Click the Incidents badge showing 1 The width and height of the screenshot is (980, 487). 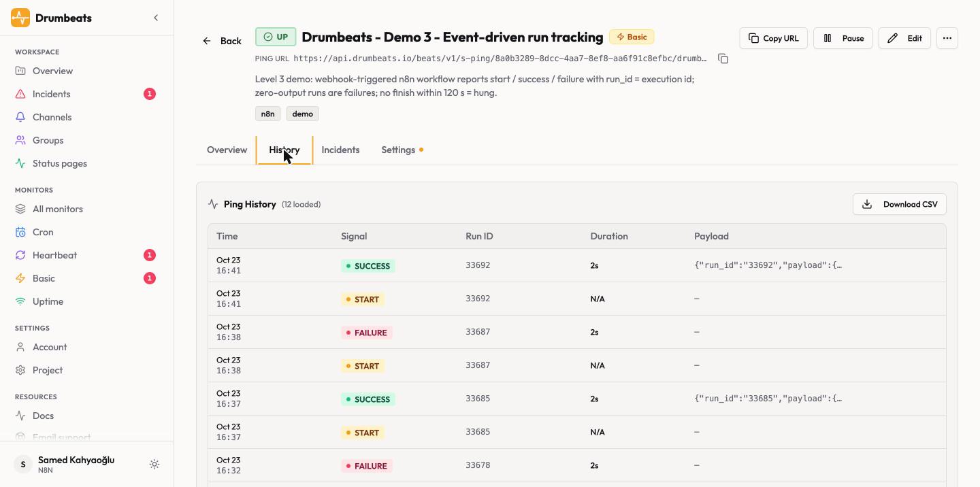point(150,94)
